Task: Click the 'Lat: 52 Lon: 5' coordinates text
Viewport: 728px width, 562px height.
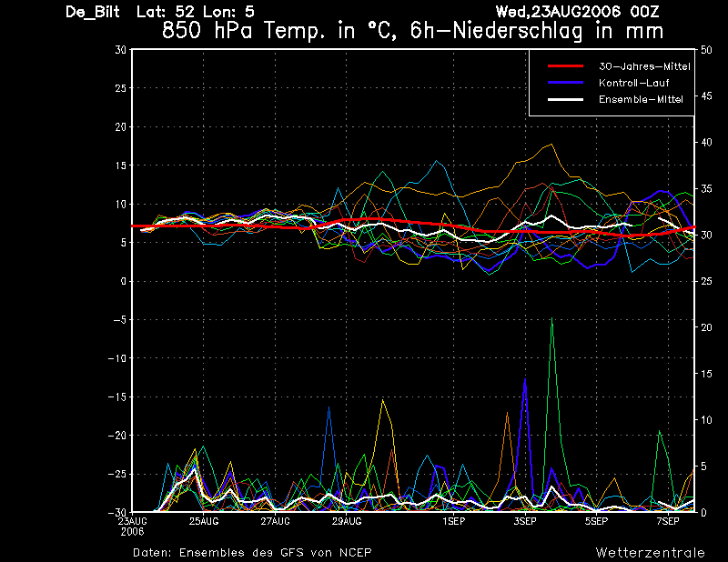Action: point(196,12)
